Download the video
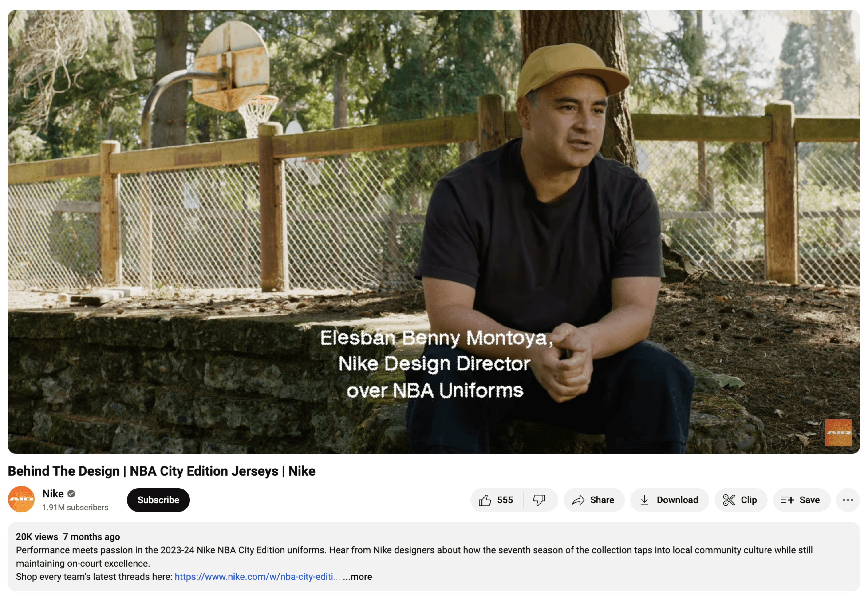Screen dimensions: 868x599 (669, 500)
